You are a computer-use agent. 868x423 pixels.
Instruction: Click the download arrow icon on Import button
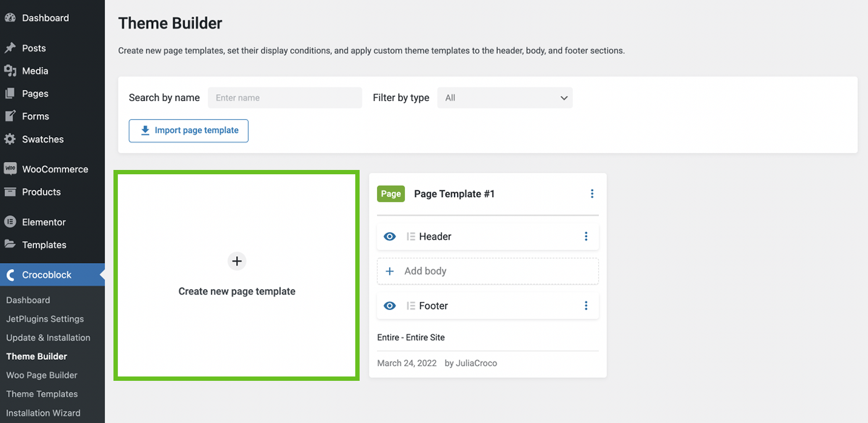[145, 130]
